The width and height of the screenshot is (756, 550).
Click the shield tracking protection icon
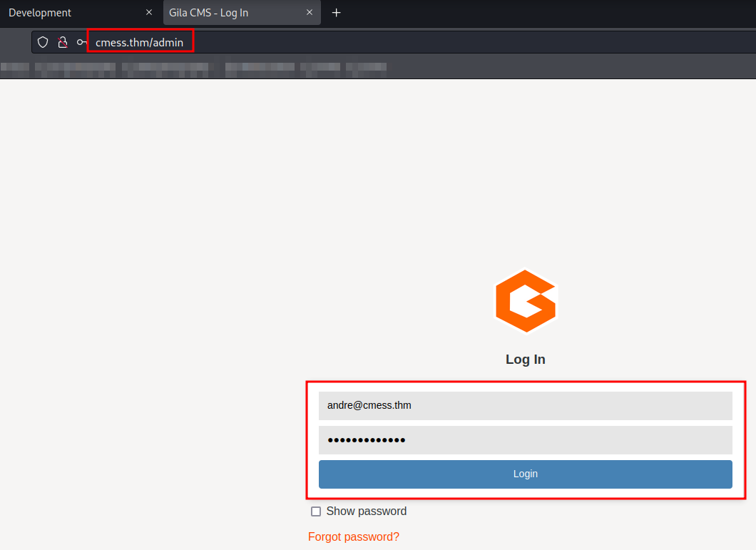43,43
